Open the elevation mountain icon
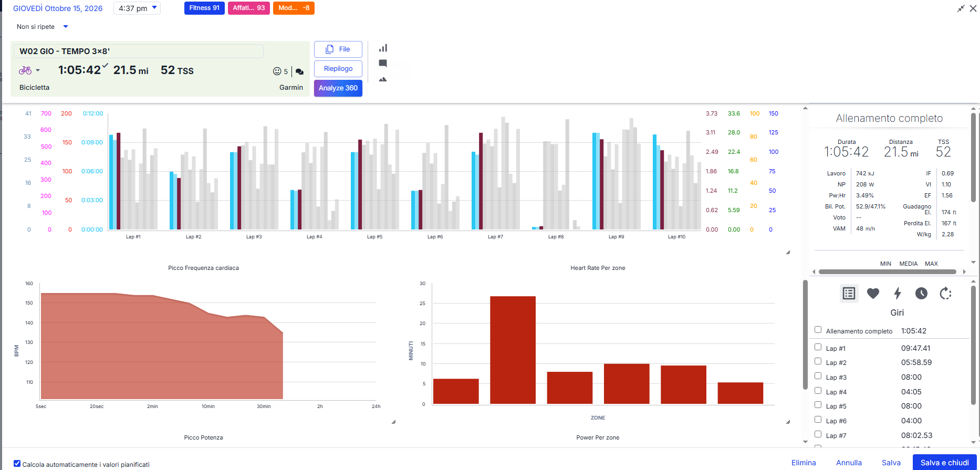This screenshot has height=470, width=980. [x=383, y=79]
